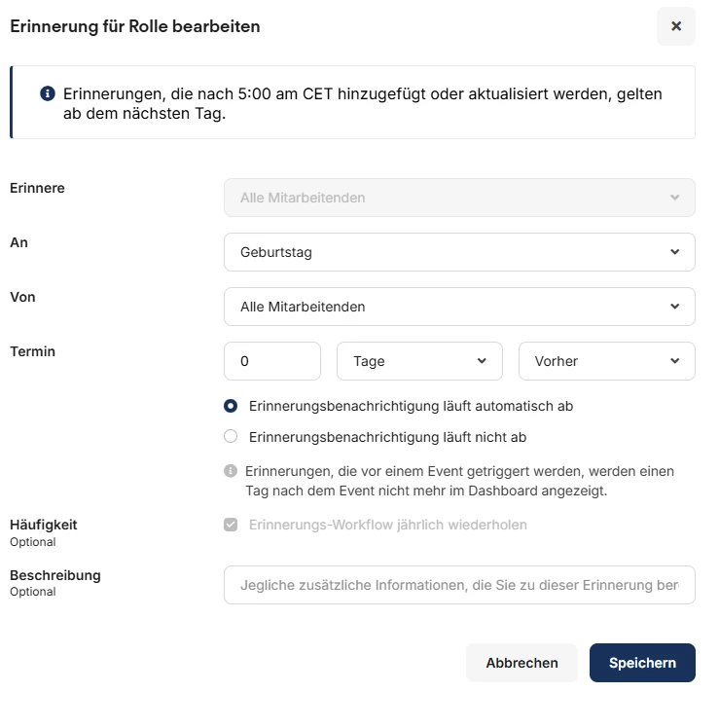Click the Abbrechen button
Screen dimensions: 719x728
tap(521, 663)
